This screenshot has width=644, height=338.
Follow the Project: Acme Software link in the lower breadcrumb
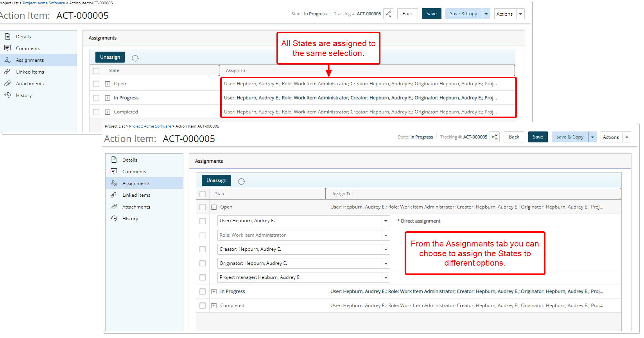coord(150,126)
